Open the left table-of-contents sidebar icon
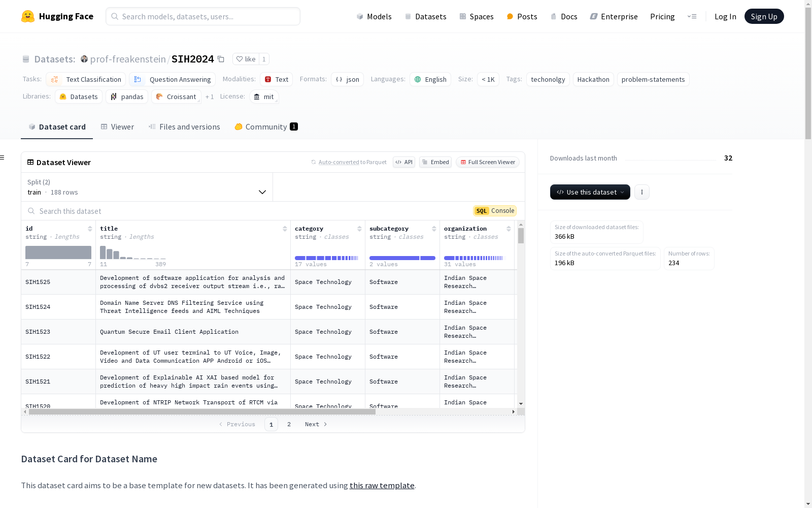 [x=3, y=157]
